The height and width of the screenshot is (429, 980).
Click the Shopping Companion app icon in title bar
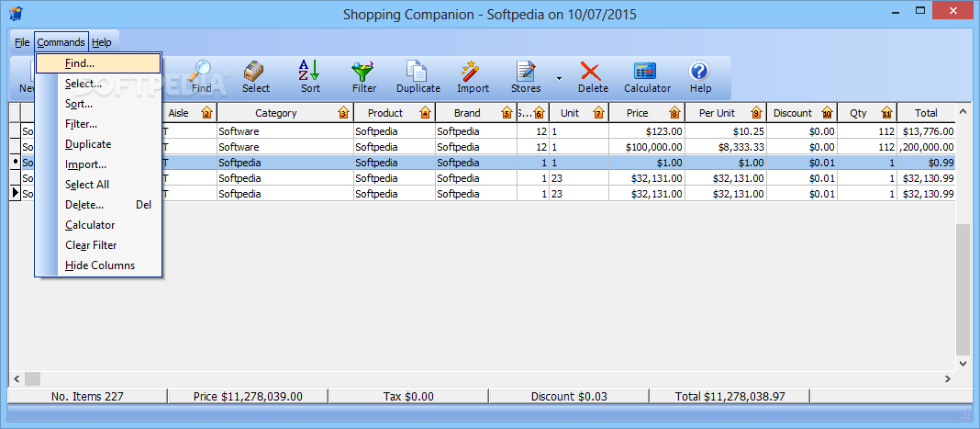(x=16, y=13)
